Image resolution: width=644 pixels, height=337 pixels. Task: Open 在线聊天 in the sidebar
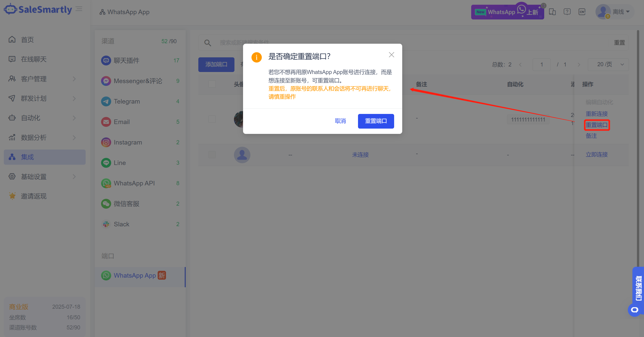tap(34, 59)
